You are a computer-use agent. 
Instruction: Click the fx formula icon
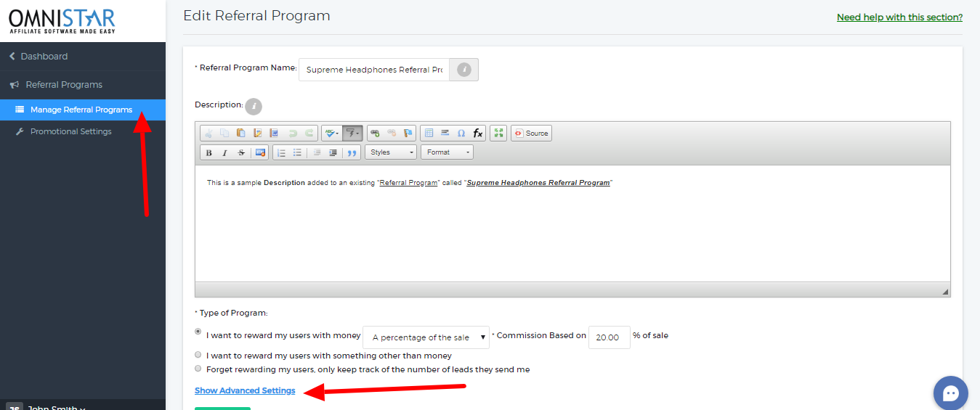tap(477, 133)
